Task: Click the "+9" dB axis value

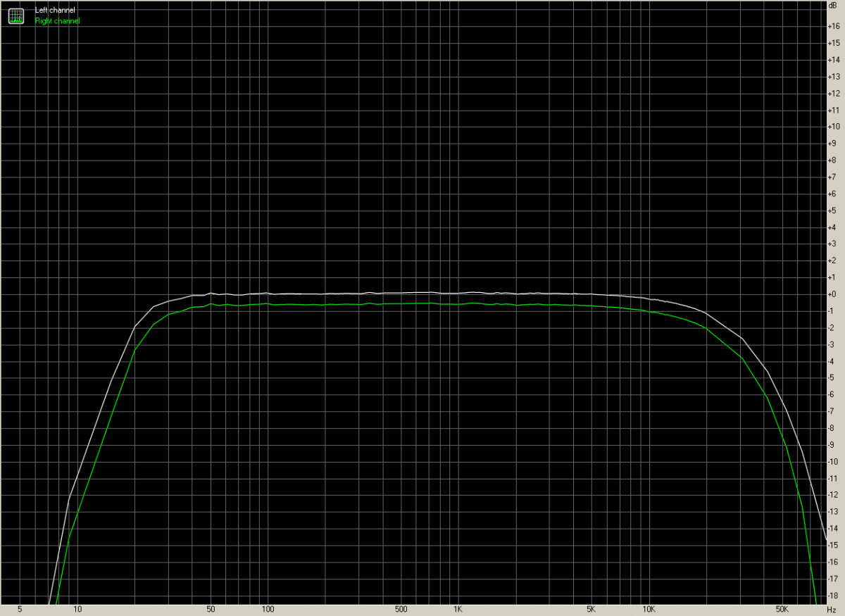Action: [x=833, y=144]
